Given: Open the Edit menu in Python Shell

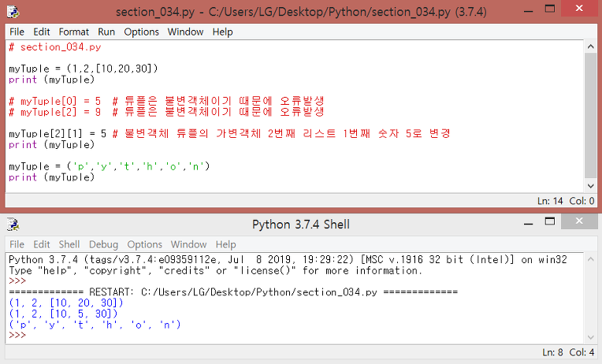Looking at the screenshot, I should click(x=42, y=244).
